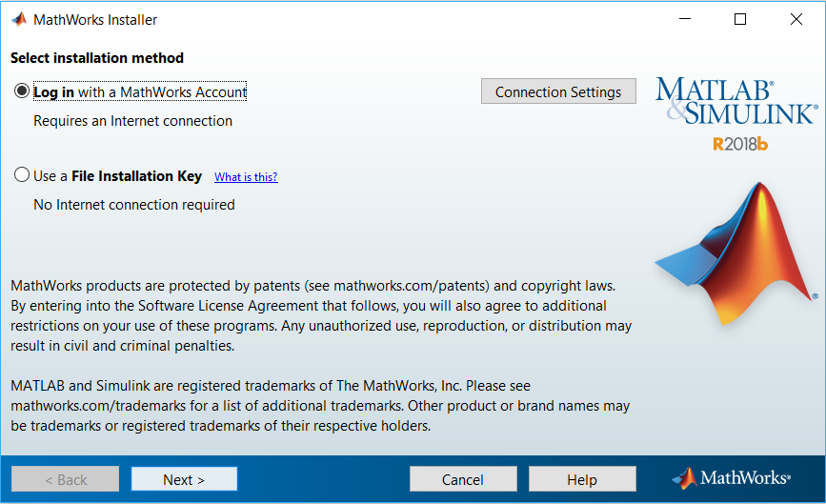Close the MathWorks Installer window

click(x=796, y=19)
